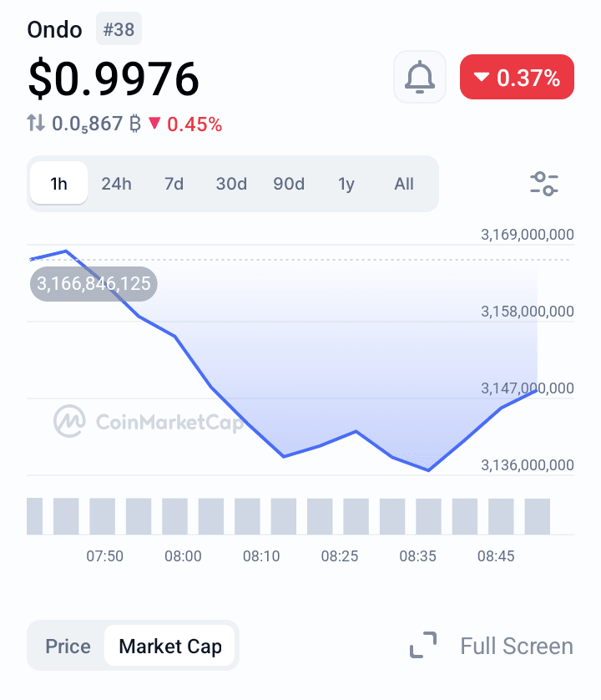Select the 30d time range
This screenshot has height=700, width=601.
coord(231,184)
